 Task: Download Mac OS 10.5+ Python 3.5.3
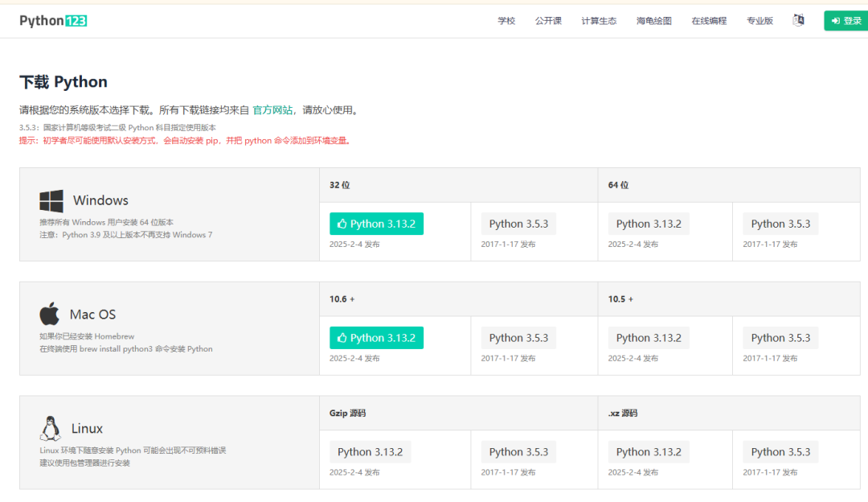click(x=780, y=338)
